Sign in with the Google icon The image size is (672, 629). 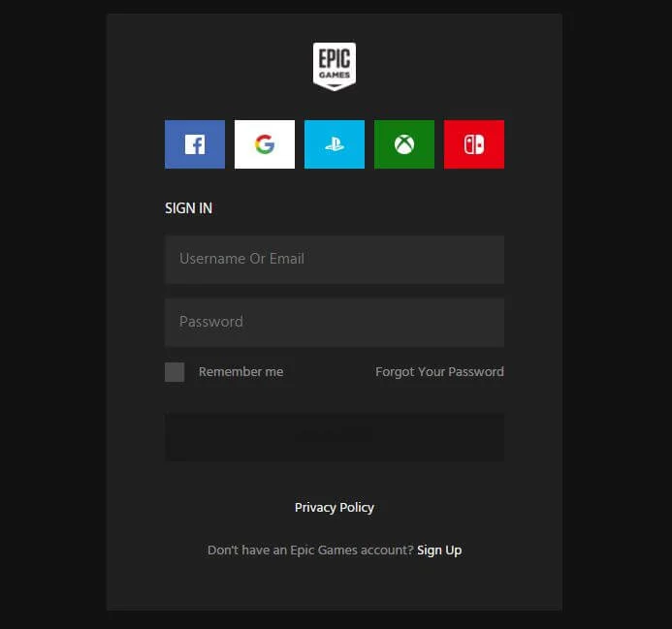coord(265,144)
